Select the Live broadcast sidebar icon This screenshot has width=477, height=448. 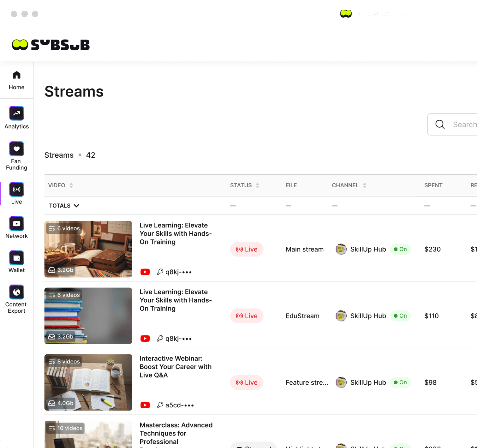tap(17, 190)
